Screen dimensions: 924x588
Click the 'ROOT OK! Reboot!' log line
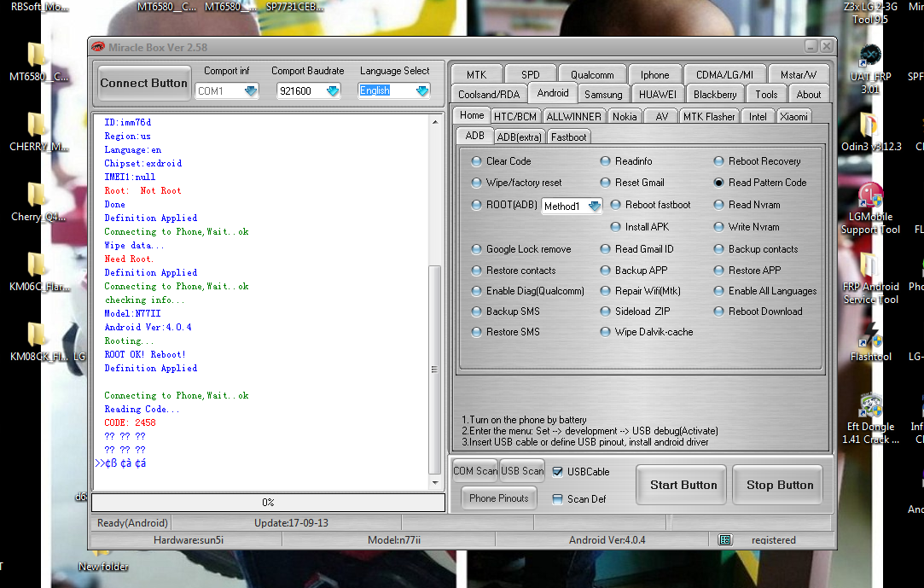145,354
